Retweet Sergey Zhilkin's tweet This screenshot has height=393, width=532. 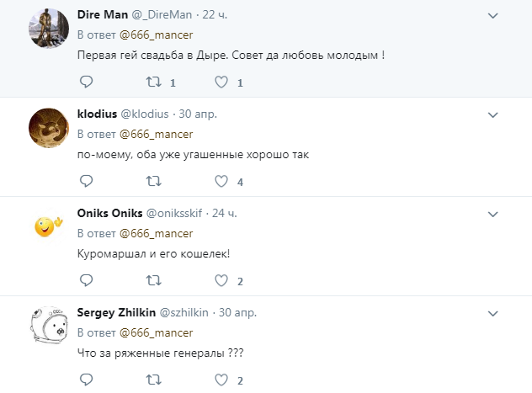click(153, 379)
